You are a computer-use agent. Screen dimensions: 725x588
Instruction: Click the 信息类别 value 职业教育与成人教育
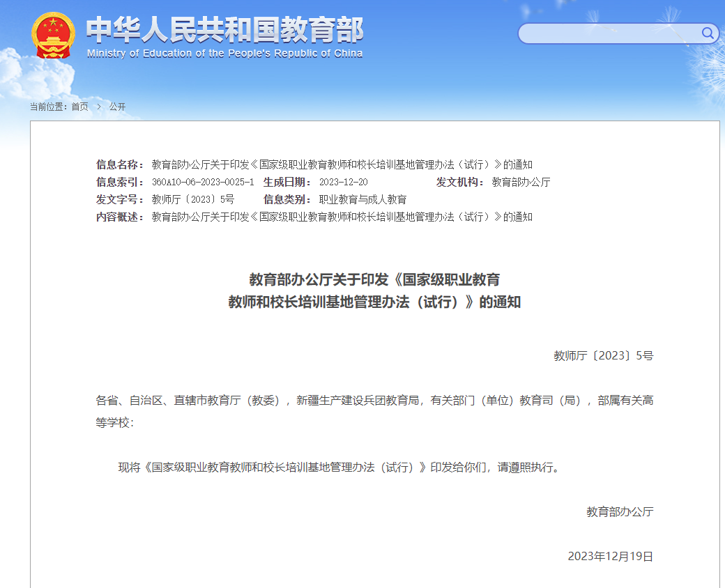click(x=362, y=199)
